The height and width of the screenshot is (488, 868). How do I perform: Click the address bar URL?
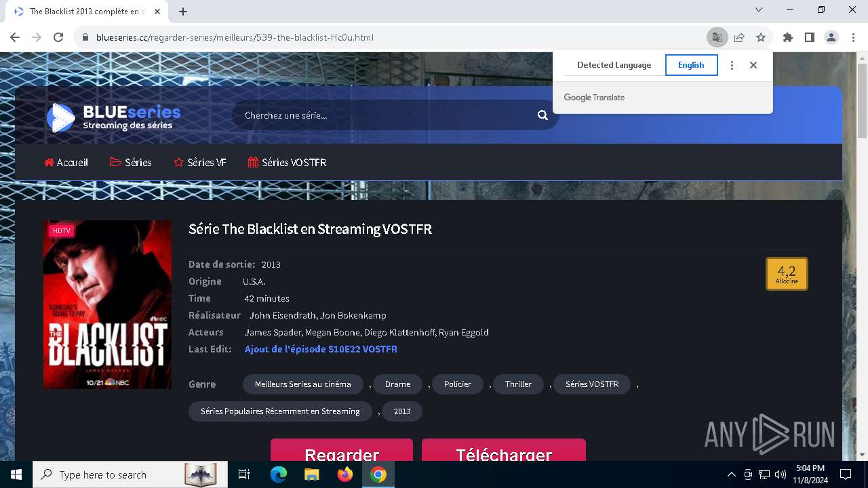pyautogui.click(x=235, y=37)
